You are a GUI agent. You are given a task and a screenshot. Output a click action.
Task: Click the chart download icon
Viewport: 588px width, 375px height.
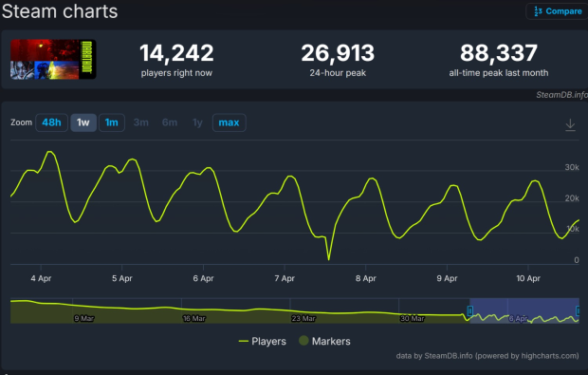pyautogui.click(x=570, y=124)
